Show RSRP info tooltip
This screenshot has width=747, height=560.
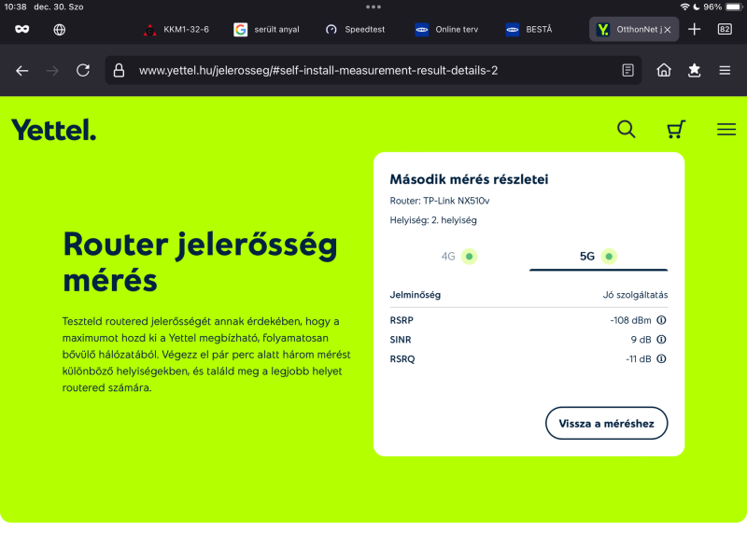[x=661, y=320]
